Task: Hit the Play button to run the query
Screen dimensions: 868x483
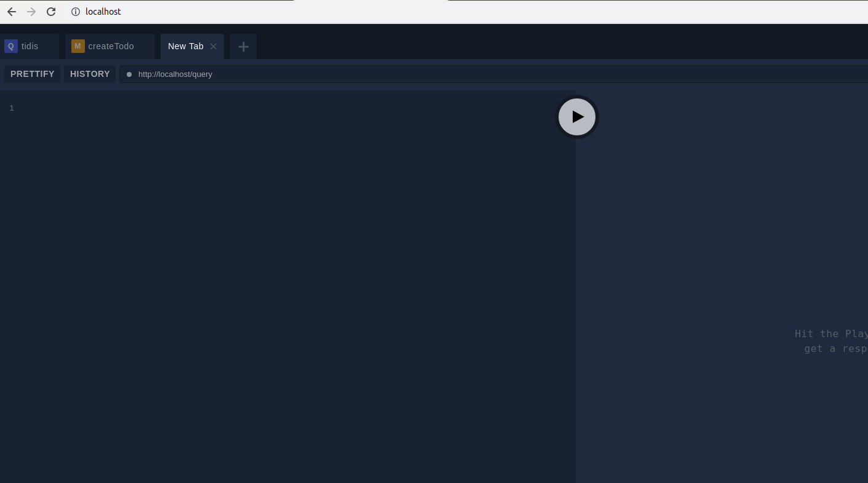Action: tap(577, 117)
